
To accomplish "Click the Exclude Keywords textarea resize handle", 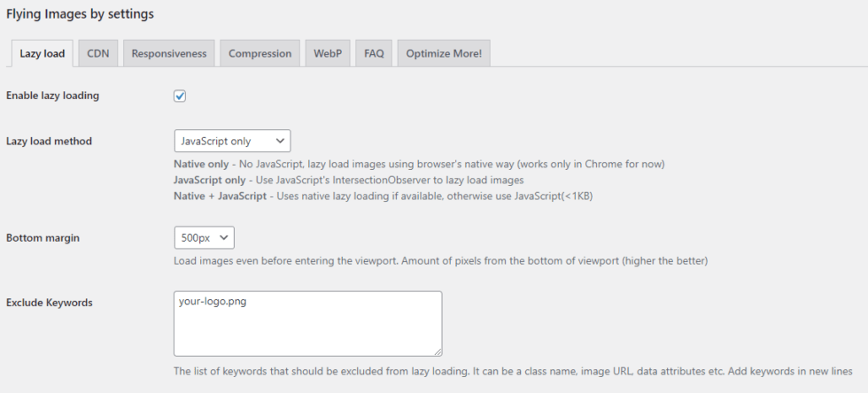I will click(x=438, y=351).
